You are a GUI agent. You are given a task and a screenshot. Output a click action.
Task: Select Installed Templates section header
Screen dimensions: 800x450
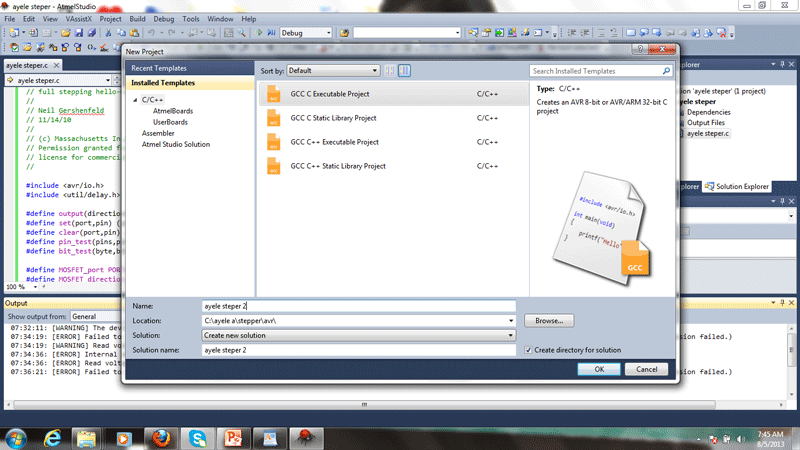coord(189,83)
